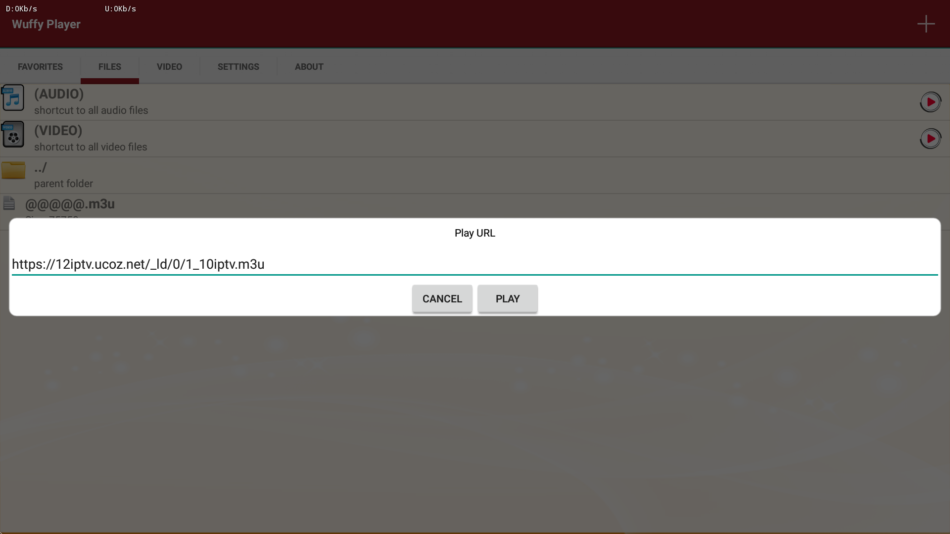Image resolution: width=950 pixels, height=534 pixels.
Task: Open the (AUDIO) all audio files shortcut
Action: point(90,101)
